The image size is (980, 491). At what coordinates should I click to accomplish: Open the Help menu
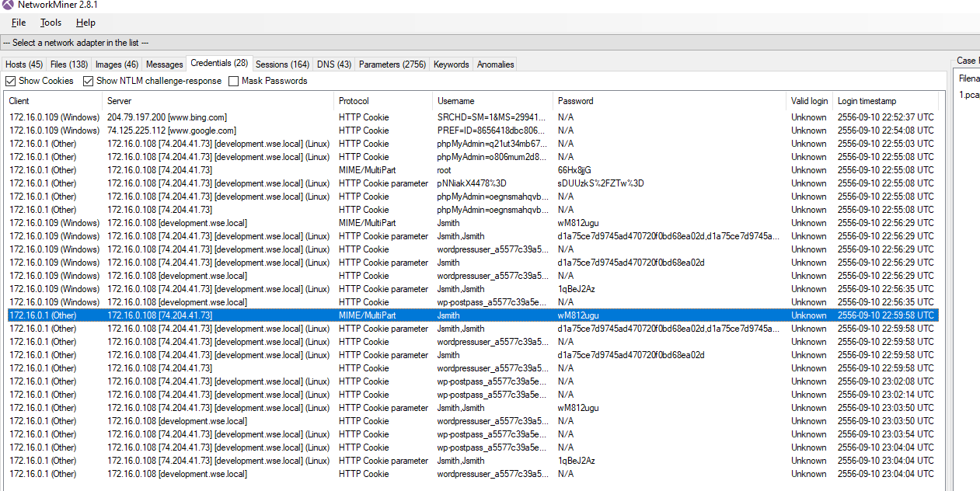tap(85, 23)
